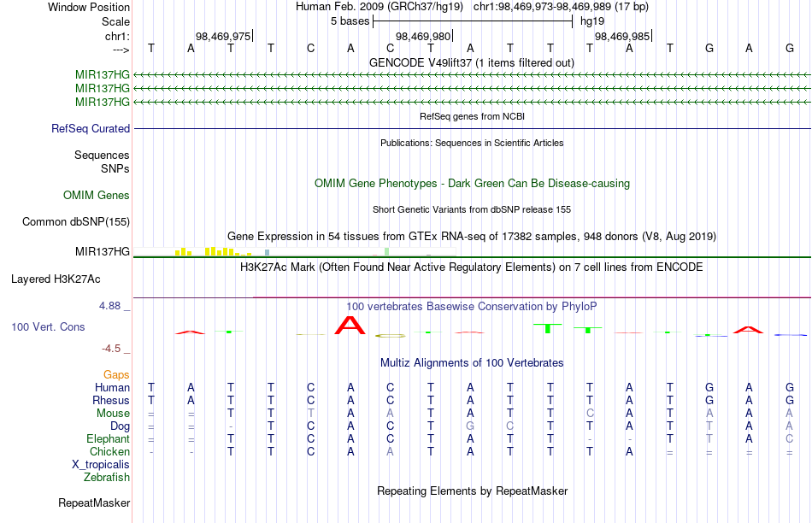Image resolution: width=812 pixels, height=523 pixels.
Task: Click the 5 bases scale bar line
Action: coord(473,21)
